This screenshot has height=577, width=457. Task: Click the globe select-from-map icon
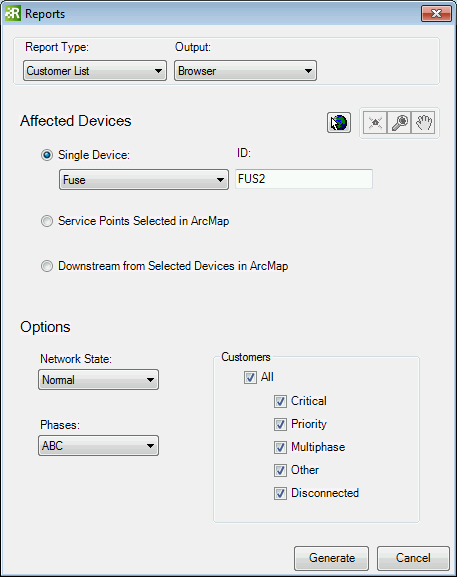point(339,123)
